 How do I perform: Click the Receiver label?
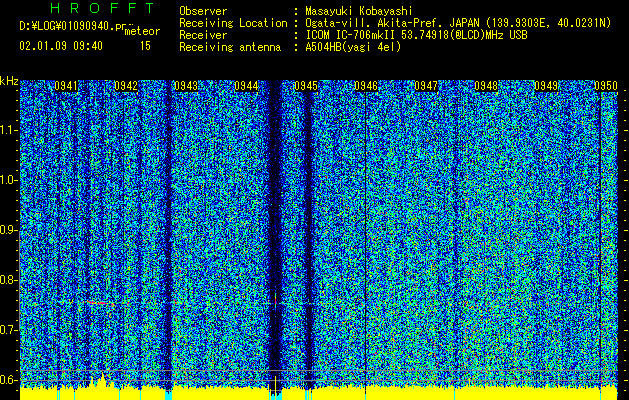pyautogui.click(x=203, y=35)
